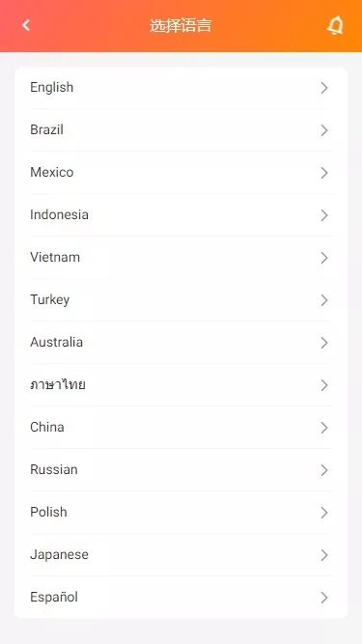The height and width of the screenshot is (644, 362).
Task: Click the arrow beside Indonesia
Action: pos(324,215)
